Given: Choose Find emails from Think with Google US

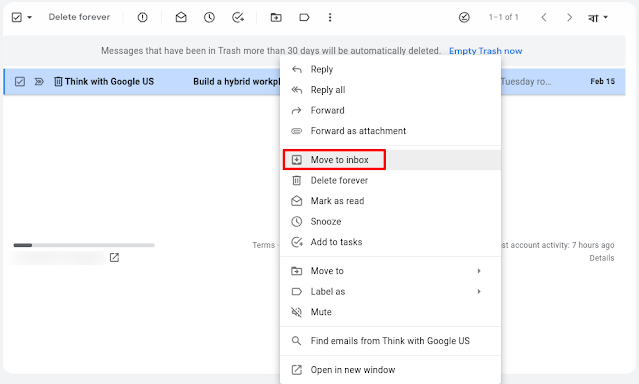Looking at the screenshot, I should coord(390,341).
